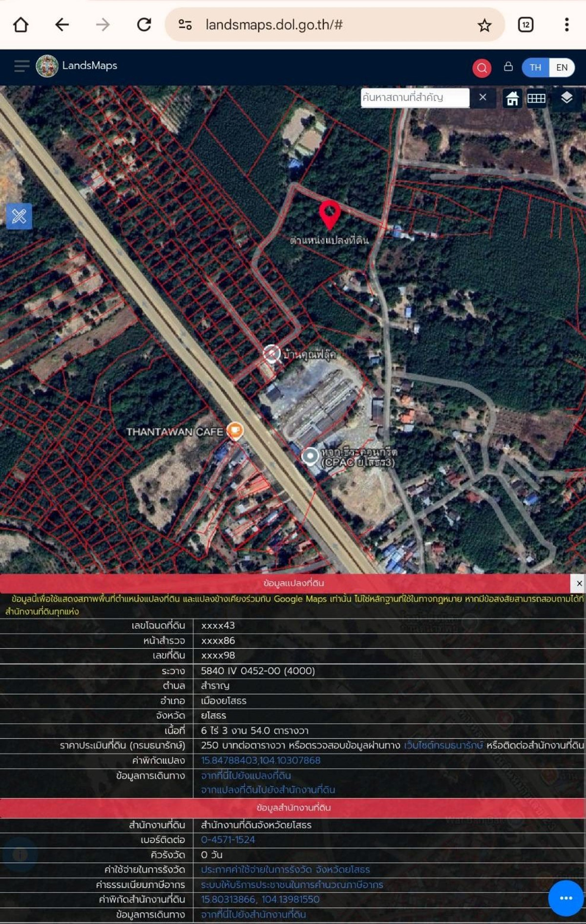
Task: Go back to the previous page
Action: tap(62, 24)
